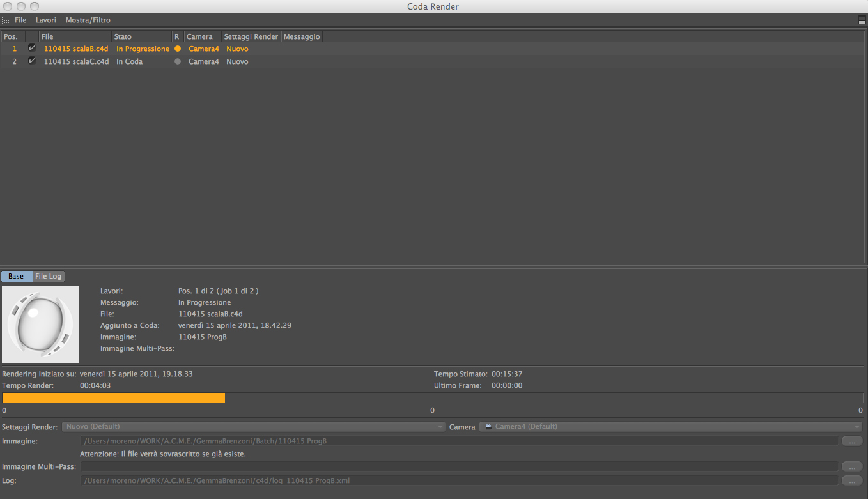Click the browse button for the Immagine path
The width and height of the screenshot is (868, 499).
click(852, 441)
